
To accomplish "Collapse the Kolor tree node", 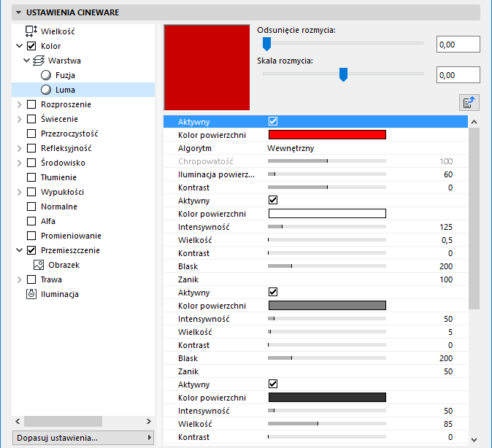I will click(x=20, y=46).
